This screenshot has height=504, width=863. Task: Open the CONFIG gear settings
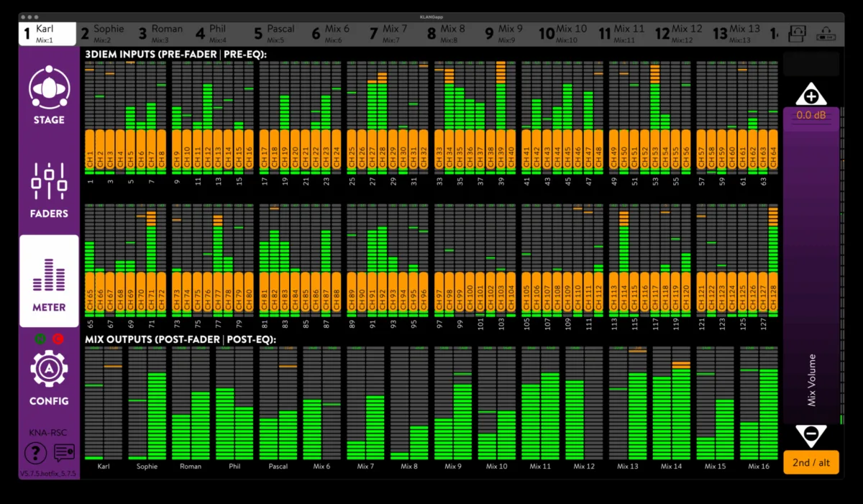click(x=49, y=377)
